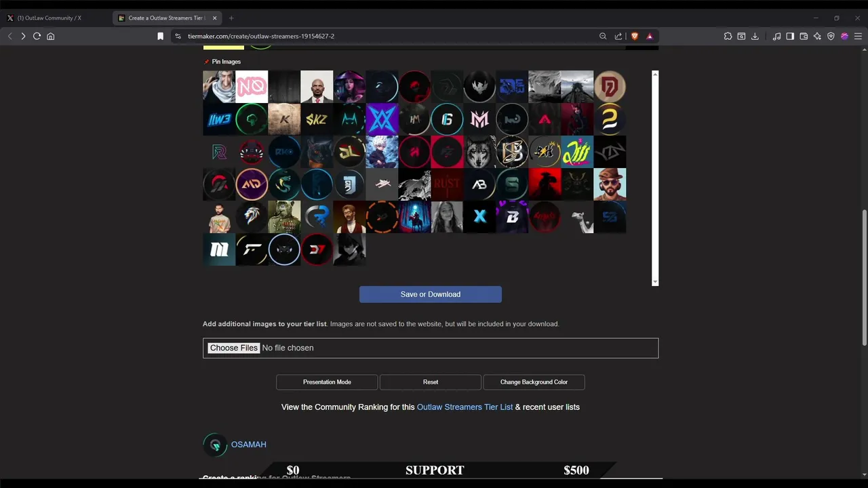Open the Leo AI sparkle icon
868x488 pixels.
(817, 36)
